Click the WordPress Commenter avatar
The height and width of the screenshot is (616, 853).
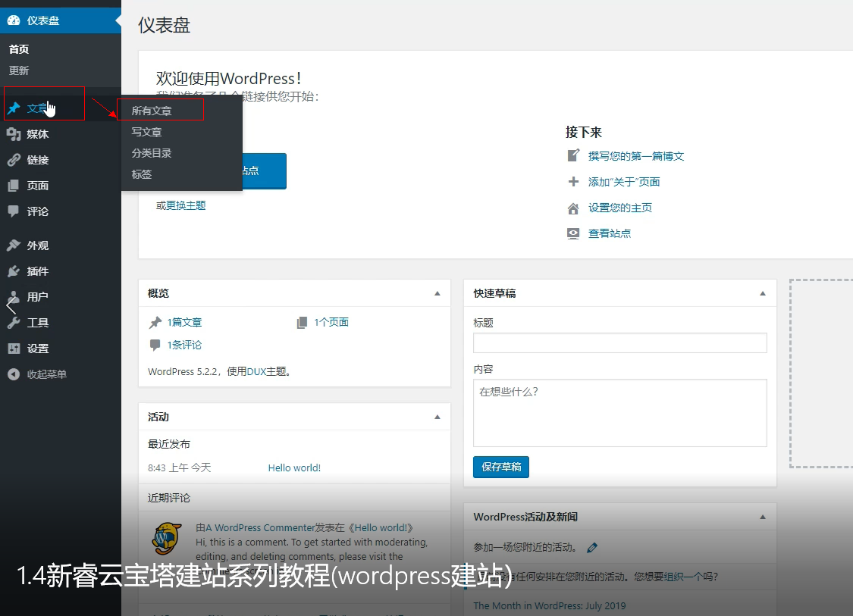coord(167,539)
